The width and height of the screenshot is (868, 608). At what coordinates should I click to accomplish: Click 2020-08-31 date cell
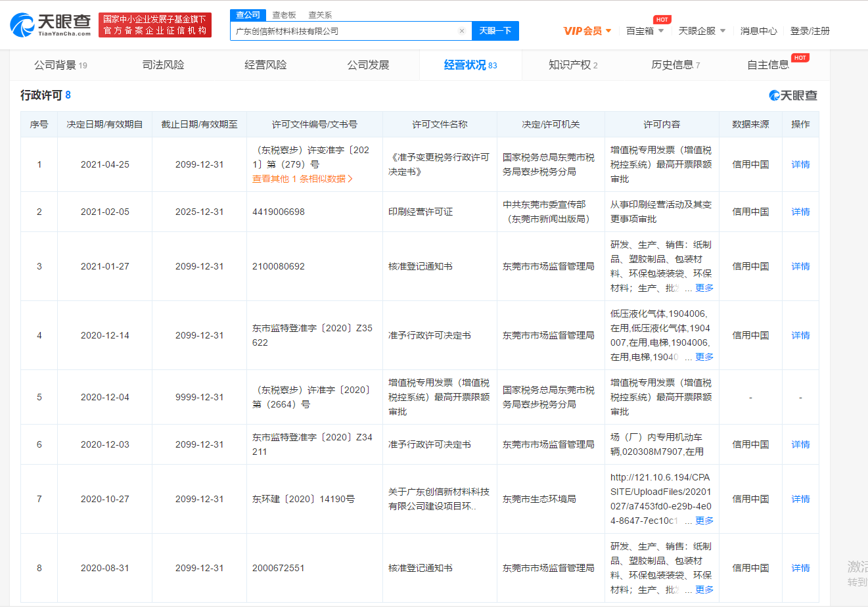[x=104, y=568]
